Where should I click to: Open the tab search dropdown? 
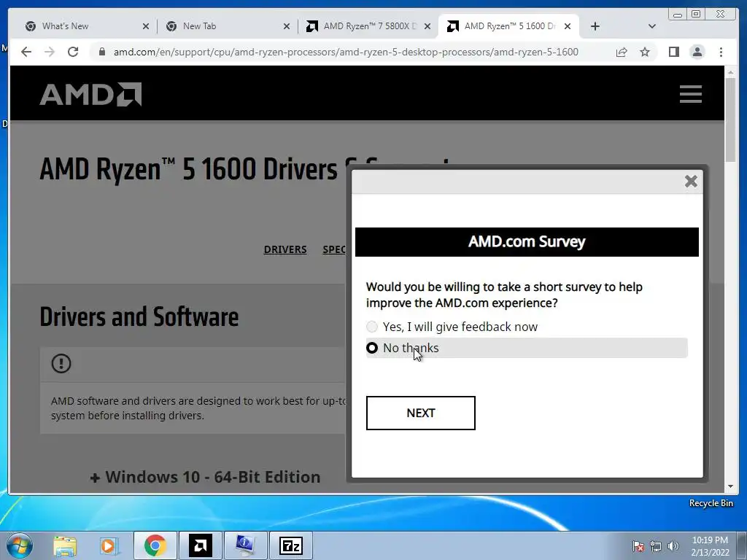tap(651, 26)
